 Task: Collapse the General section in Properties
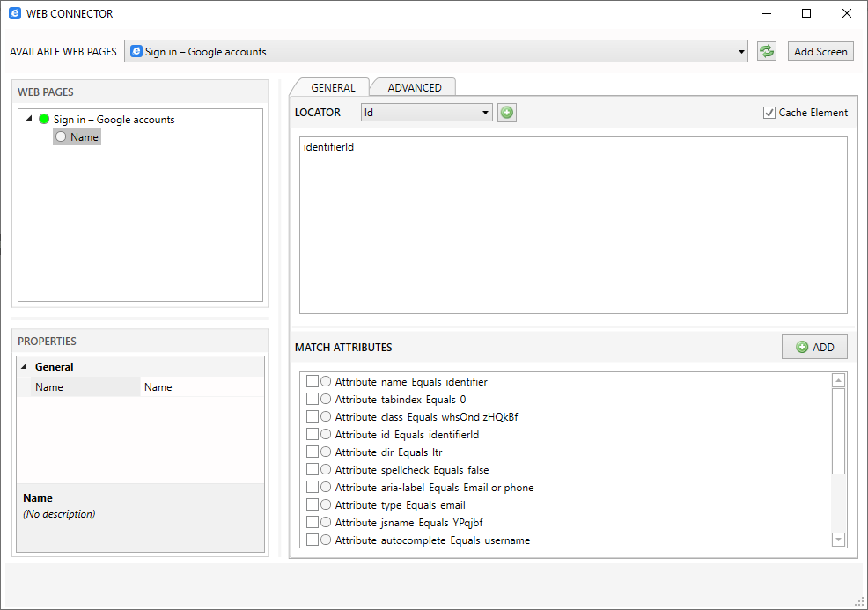(x=23, y=366)
